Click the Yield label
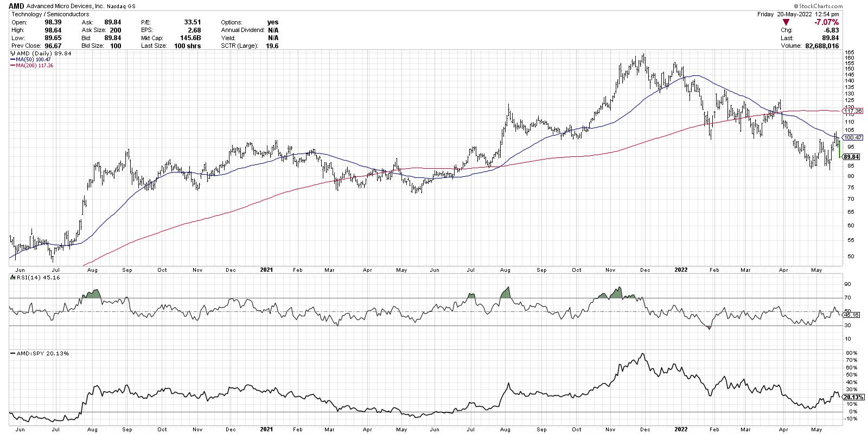Viewport: 868px width, 434px height. (x=228, y=38)
